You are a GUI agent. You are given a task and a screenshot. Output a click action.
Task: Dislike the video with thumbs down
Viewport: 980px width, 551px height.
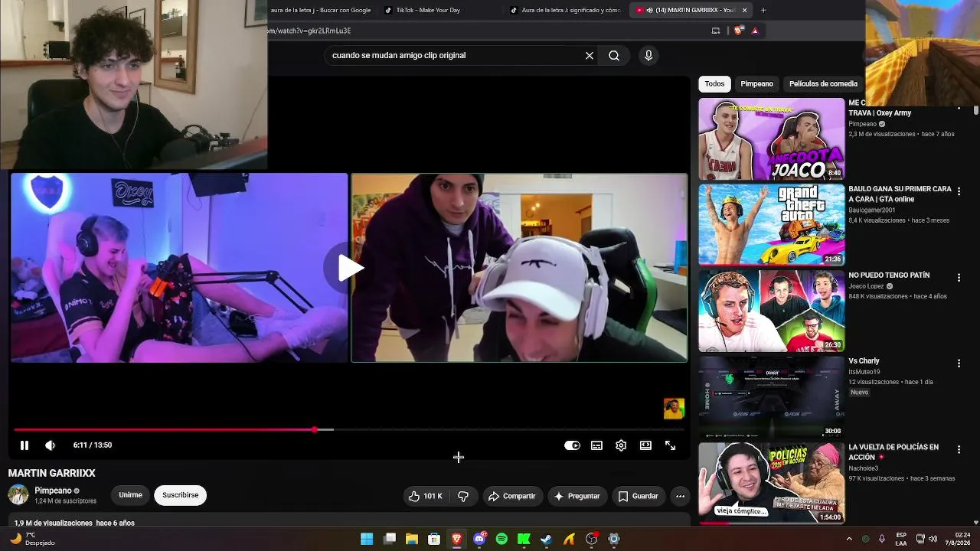click(x=463, y=496)
